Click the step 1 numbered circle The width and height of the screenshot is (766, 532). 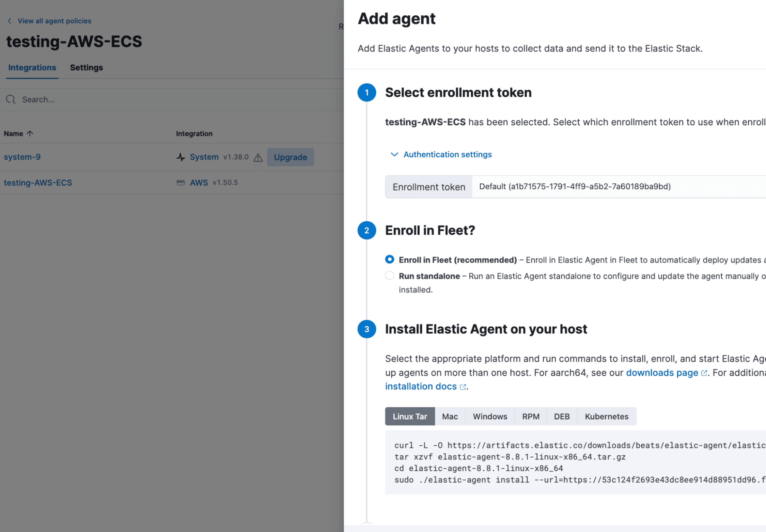[x=367, y=92]
